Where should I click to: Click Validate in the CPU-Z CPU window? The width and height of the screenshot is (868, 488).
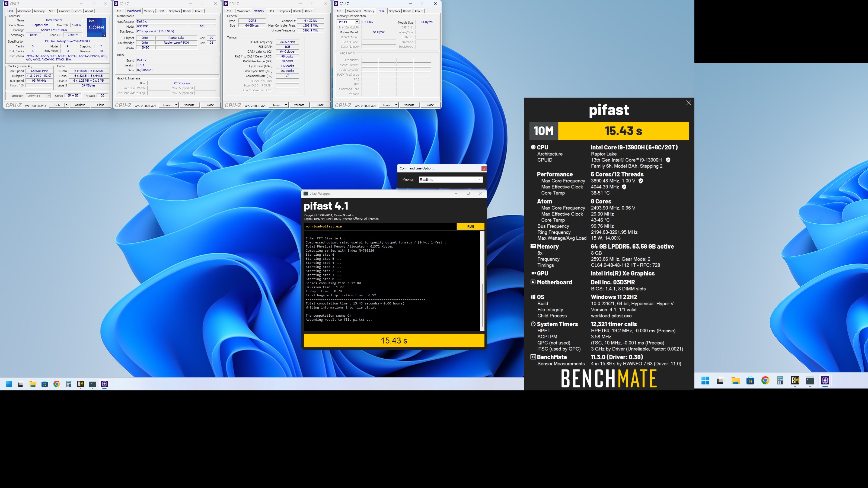[x=80, y=105]
